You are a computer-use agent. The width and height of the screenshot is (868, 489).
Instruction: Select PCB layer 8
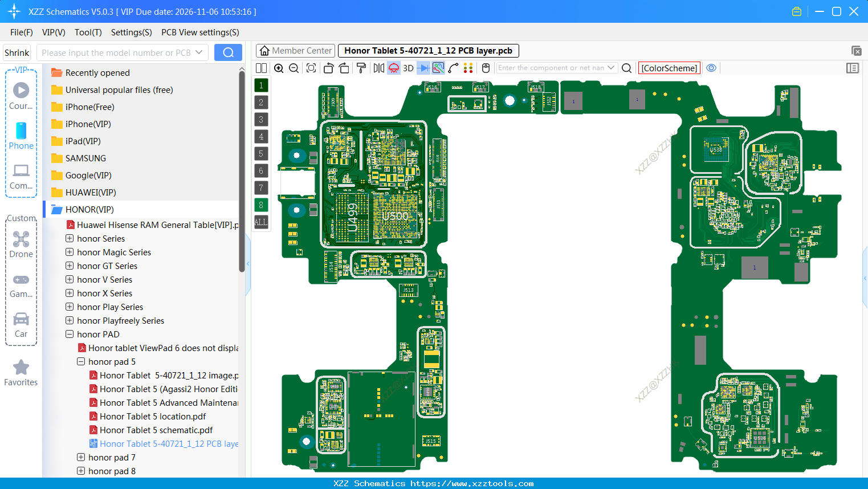point(260,205)
